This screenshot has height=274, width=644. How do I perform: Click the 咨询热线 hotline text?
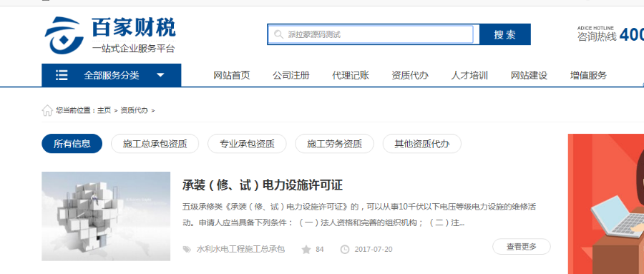click(597, 36)
